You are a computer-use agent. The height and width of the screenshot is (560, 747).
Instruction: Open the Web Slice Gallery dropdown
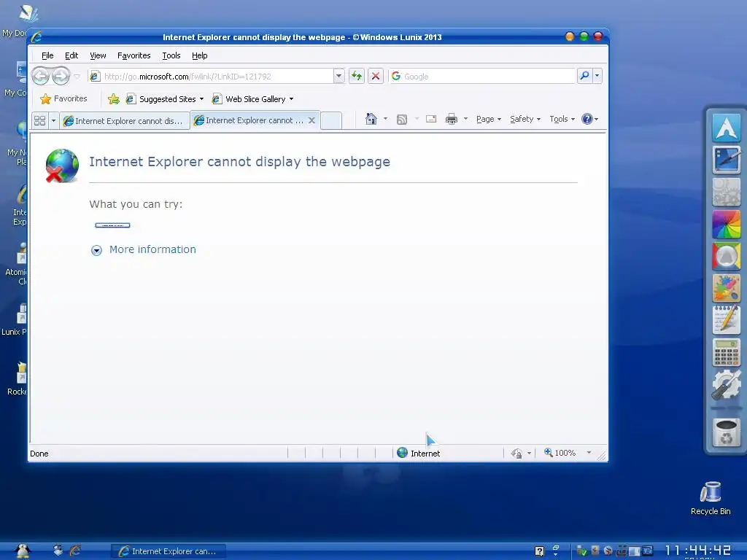(x=253, y=99)
